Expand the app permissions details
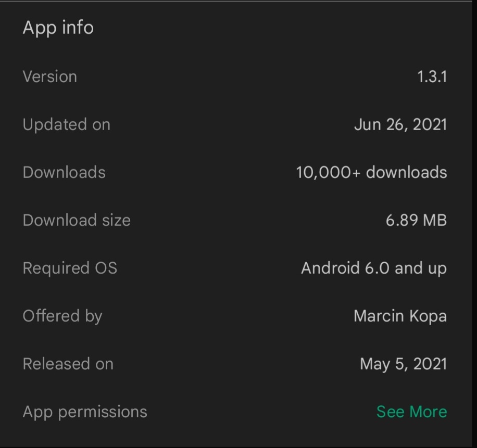This screenshot has width=477, height=448. click(x=411, y=412)
